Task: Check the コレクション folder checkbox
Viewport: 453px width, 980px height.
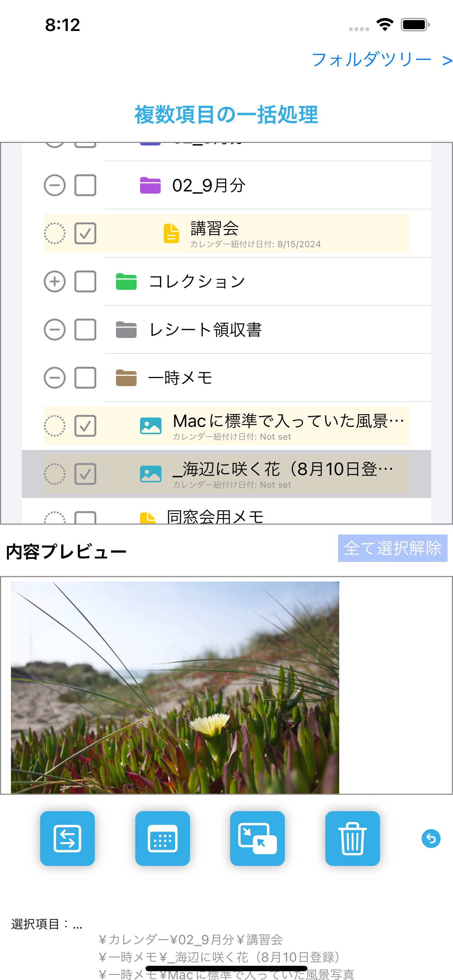Action: click(85, 281)
